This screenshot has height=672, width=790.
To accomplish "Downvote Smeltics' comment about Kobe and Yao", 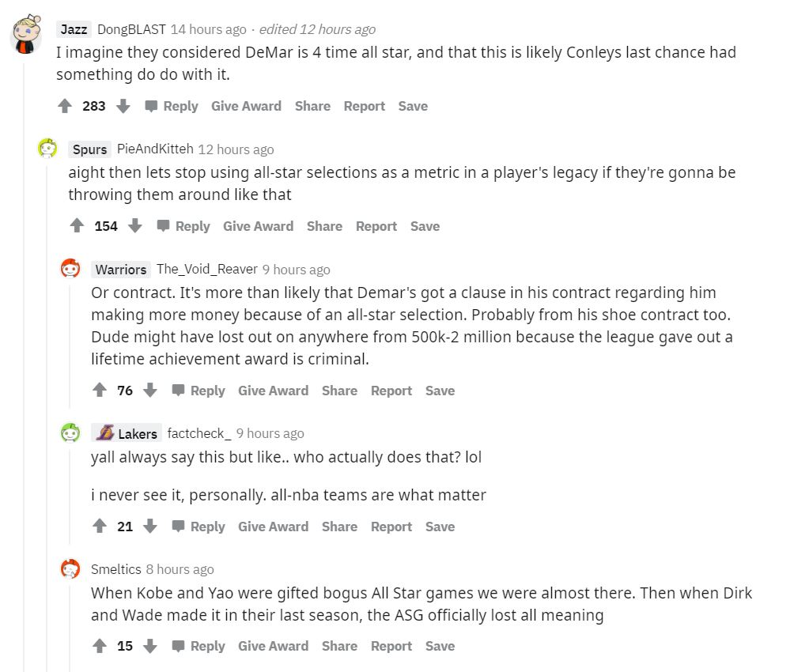I will [x=151, y=646].
